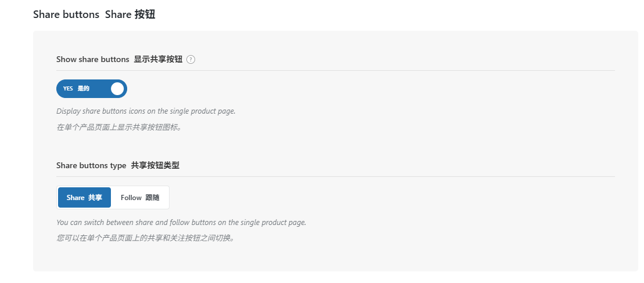Viewport: 644px width, 283px height.
Task: Click the Show share buttons option label
Action: click(119, 60)
